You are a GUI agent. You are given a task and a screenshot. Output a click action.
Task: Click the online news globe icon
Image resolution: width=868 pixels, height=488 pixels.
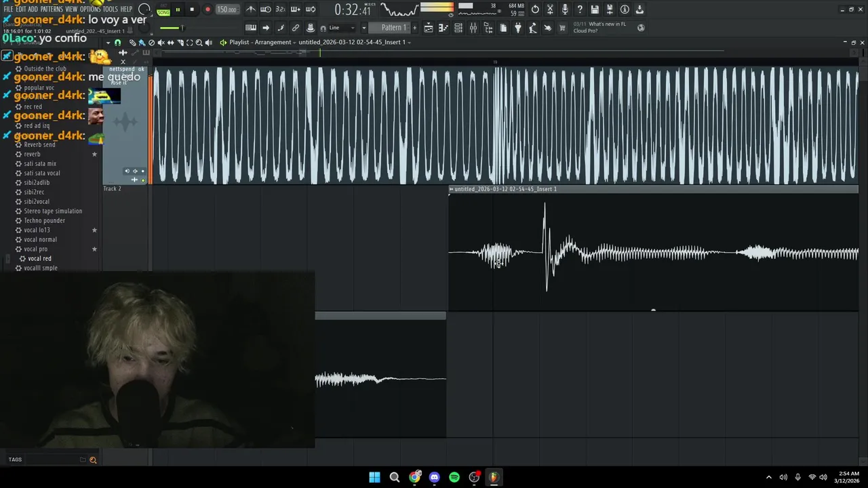point(641,28)
